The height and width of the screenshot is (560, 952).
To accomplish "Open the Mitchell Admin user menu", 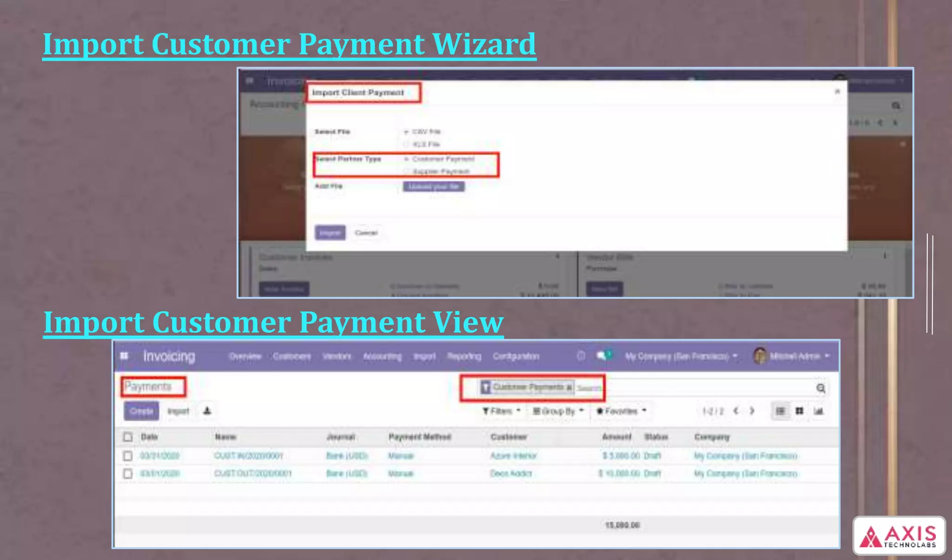I will (x=800, y=356).
